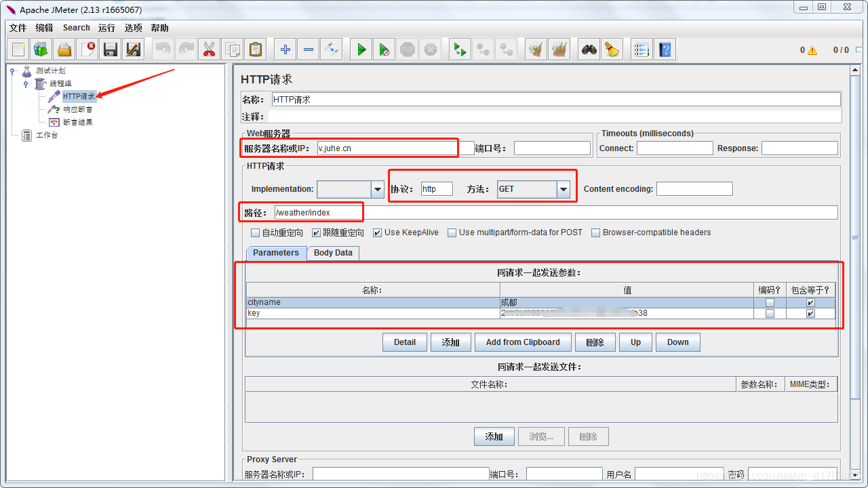The image size is (868, 488).
Task: Create a new test plan via toolbar
Action: tap(18, 49)
